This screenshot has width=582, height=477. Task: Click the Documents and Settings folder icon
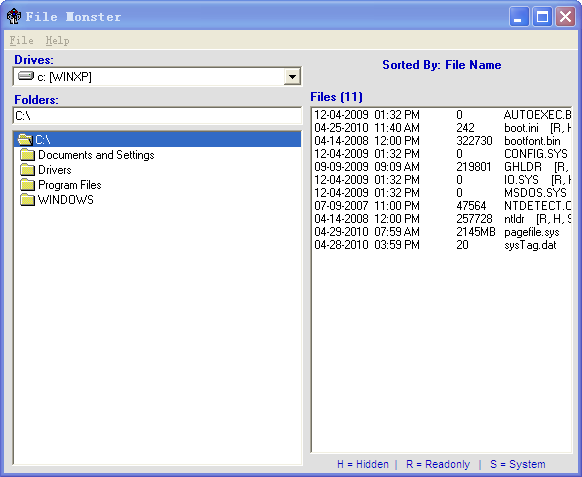(27, 155)
